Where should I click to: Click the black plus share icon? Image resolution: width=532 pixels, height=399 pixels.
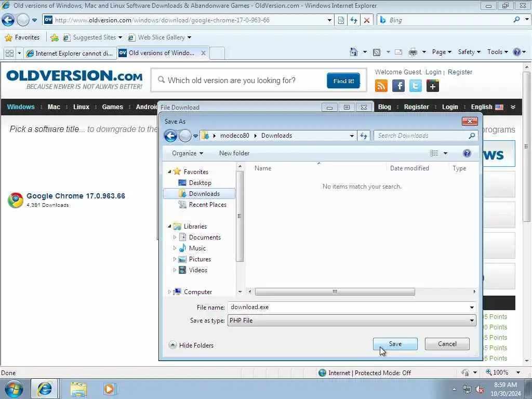pos(433,86)
